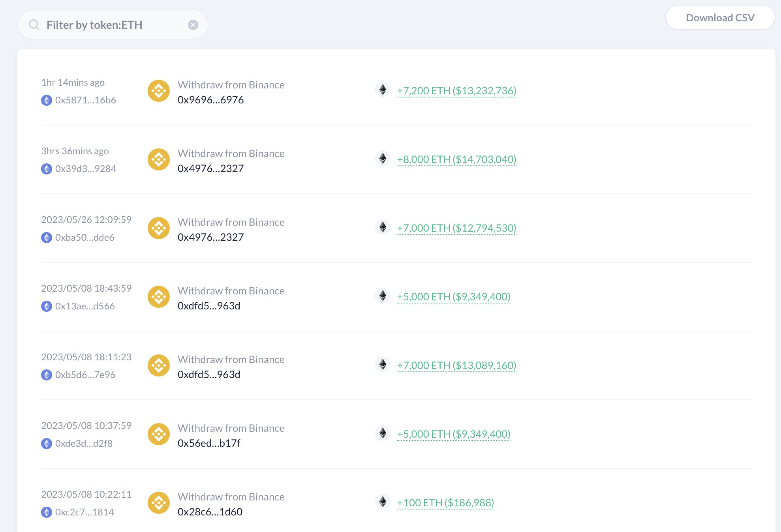Viewport: 781px width, 532px height.
Task: Click Withdraw from Binance label above 0x9696...6976
Action: [x=231, y=85]
